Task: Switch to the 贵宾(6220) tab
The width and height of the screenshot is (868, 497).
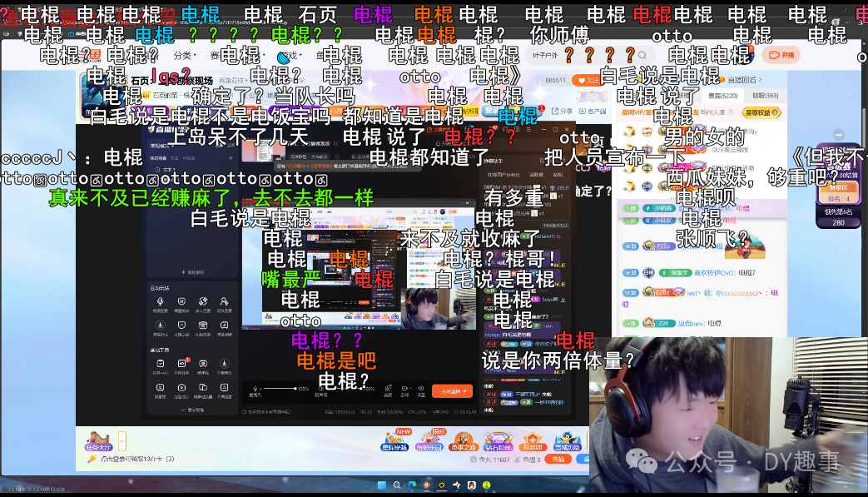Action: [x=722, y=95]
